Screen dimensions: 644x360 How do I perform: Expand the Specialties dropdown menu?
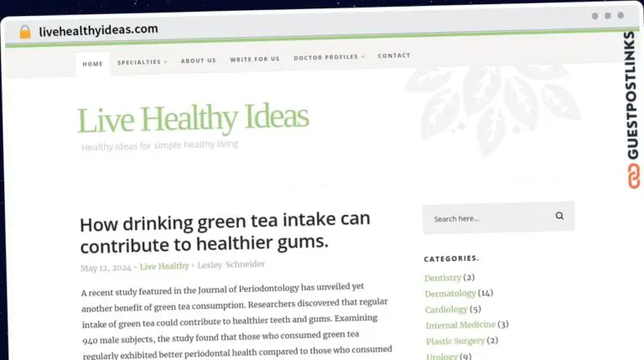[x=142, y=62]
